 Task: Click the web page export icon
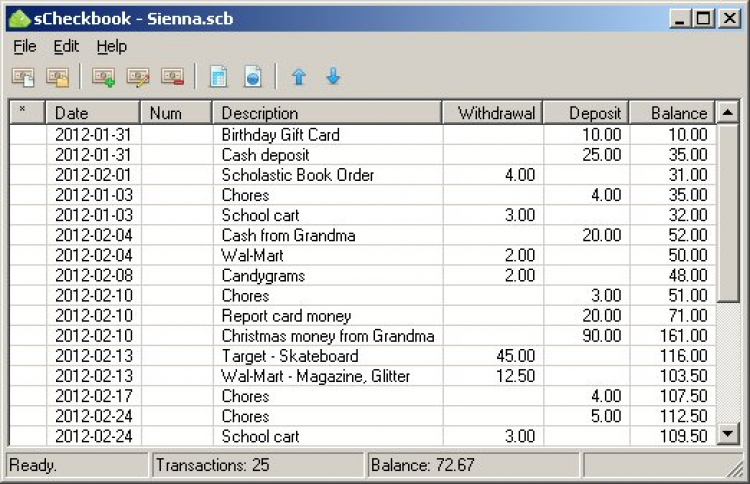click(253, 77)
